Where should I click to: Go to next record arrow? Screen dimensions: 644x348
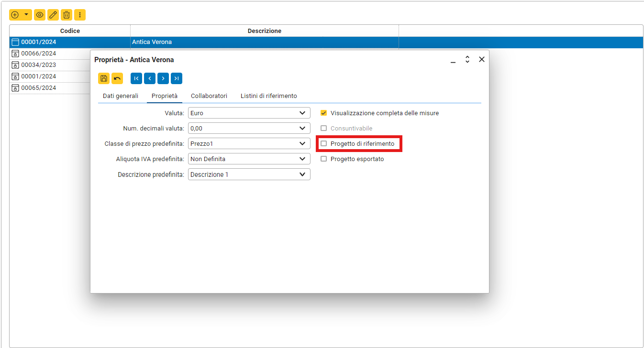coord(163,78)
